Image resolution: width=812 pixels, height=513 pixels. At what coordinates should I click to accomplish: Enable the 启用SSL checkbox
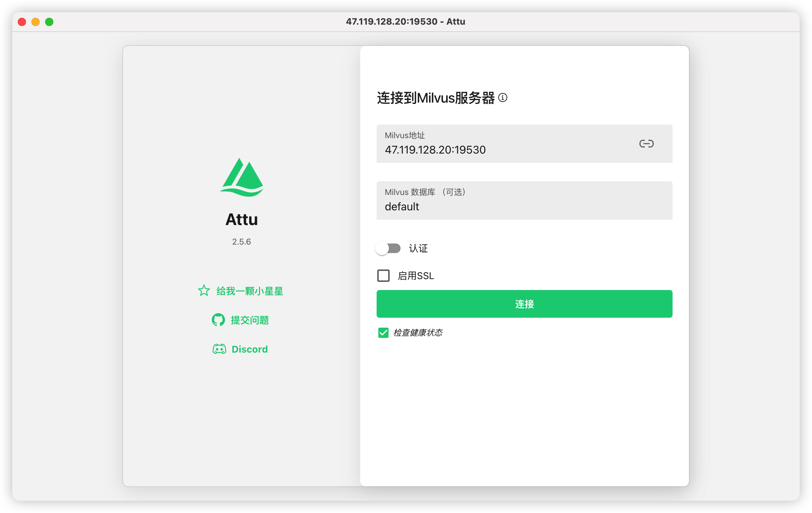383,276
